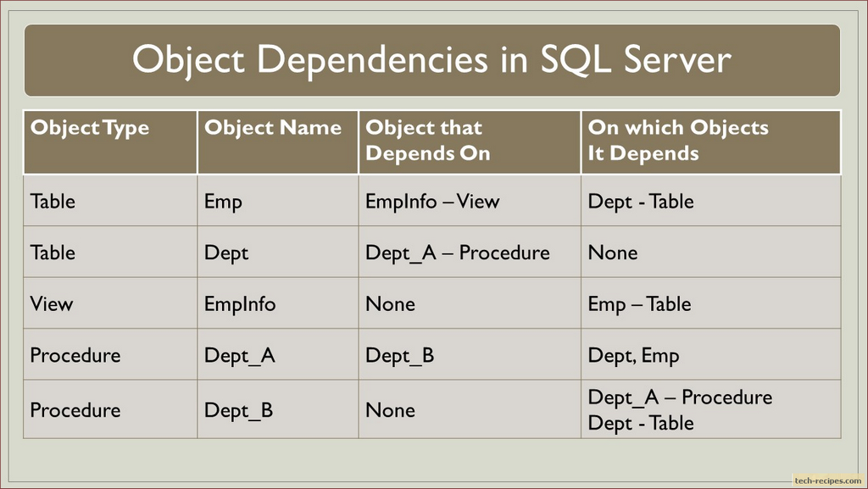Click 'Dept_A' in the Object Name column
Screen dimensions: 868x489
click(x=239, y=356)
